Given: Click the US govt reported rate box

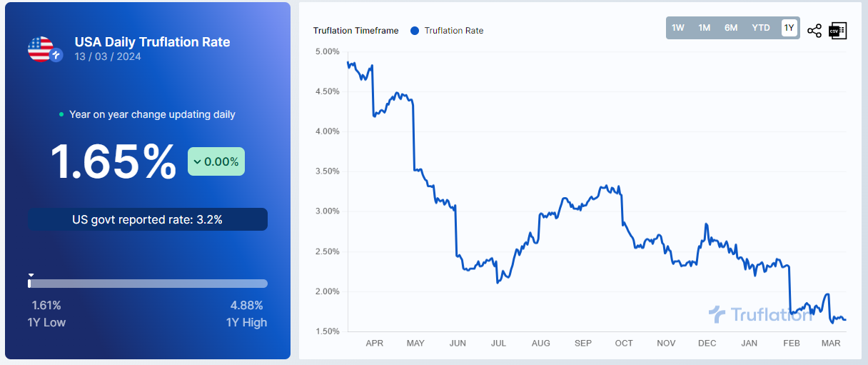Looking at the screenshot, I should [x=148, y=219].
